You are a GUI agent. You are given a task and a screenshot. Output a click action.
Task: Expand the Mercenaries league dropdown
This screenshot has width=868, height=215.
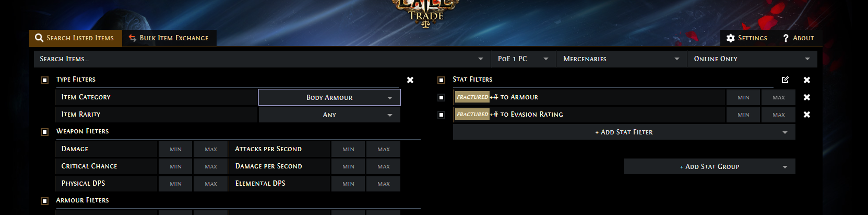pos(622,59)
